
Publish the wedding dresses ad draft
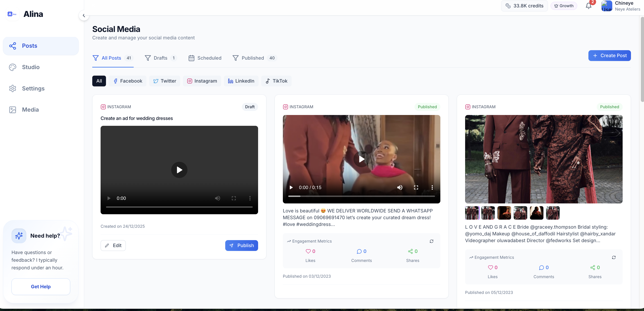241,245
